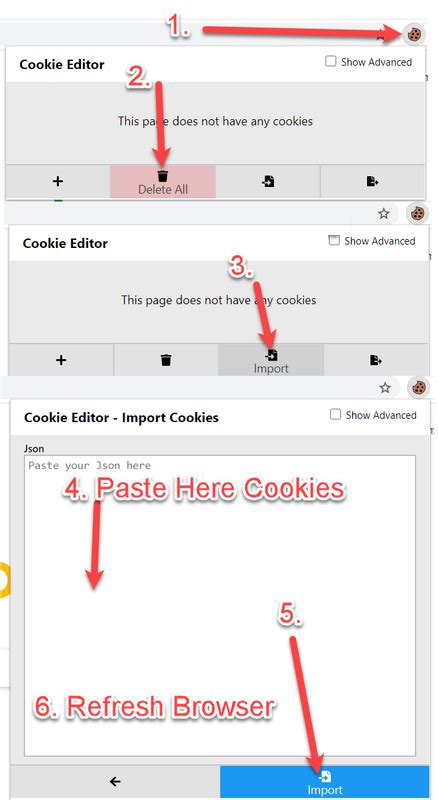Click the blue Import button
This screenshot has height=800, width=438.
[325, 781]
